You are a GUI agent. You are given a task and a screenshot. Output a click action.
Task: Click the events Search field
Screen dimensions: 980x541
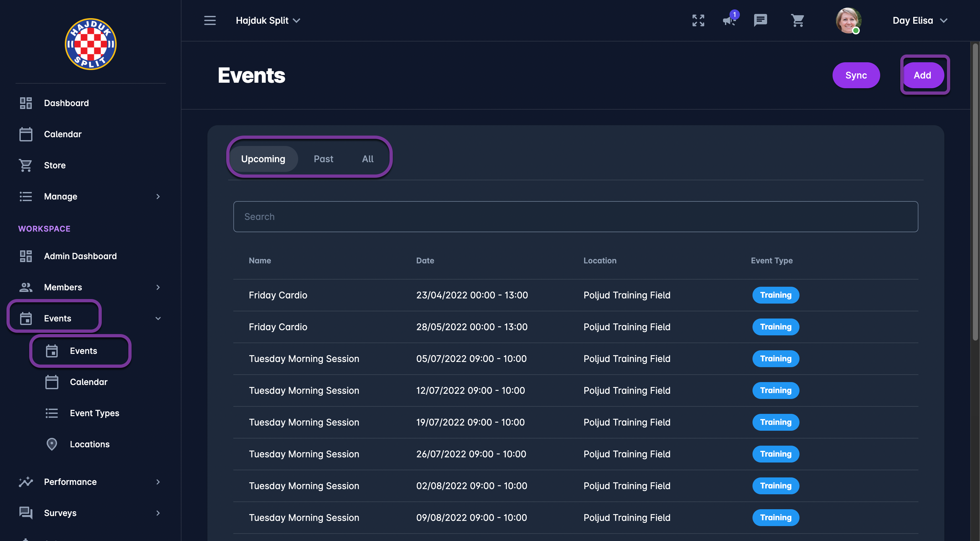tap(575, 217)
